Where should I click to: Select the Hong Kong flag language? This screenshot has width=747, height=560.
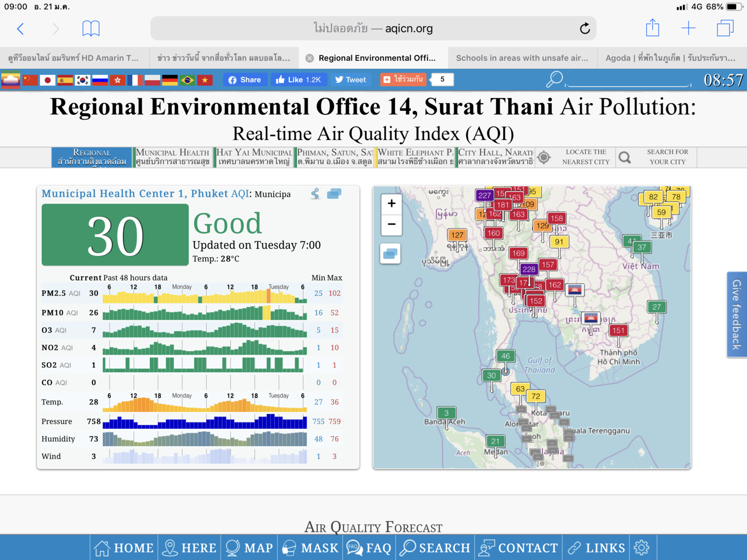[x=117, y=80]
